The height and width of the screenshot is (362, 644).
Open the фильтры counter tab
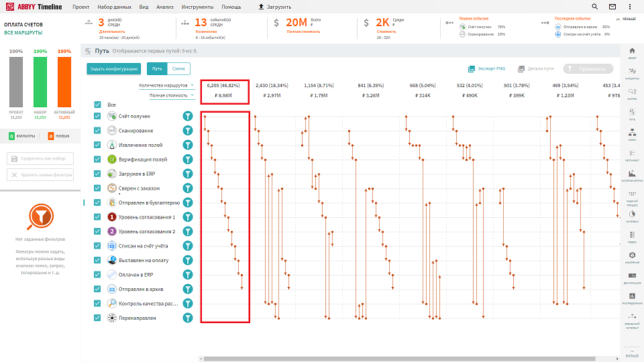point(22,136)
